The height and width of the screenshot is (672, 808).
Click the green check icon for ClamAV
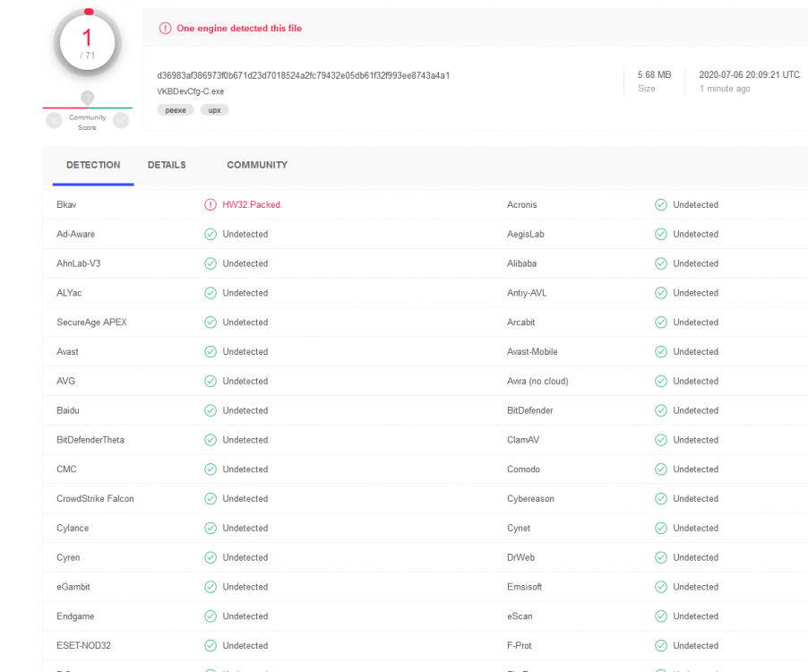pyautogui.click(x=661, y=440)
